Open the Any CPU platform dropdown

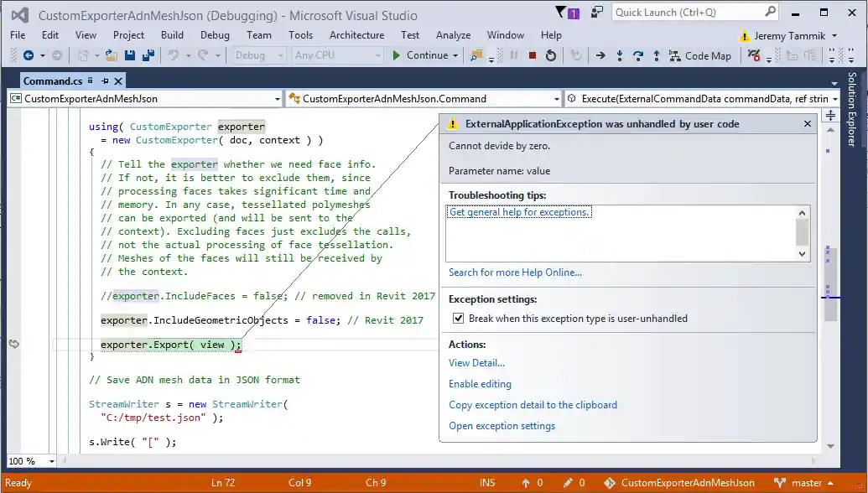point(378,55)
